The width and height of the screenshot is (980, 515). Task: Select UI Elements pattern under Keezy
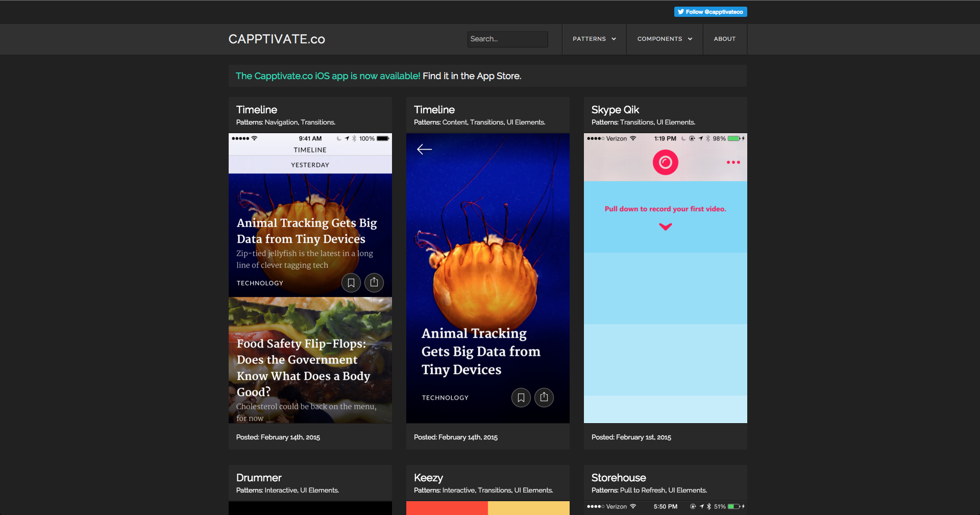coord(533,491)
